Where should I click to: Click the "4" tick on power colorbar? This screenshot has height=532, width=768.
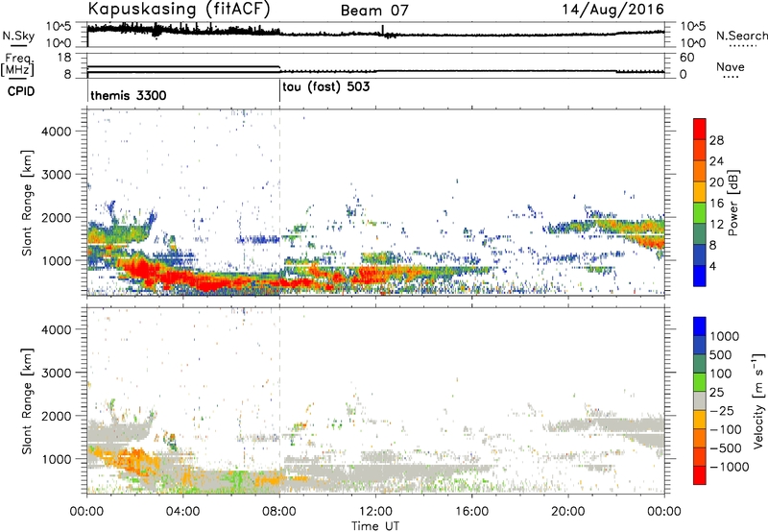[x=712, y=266]
